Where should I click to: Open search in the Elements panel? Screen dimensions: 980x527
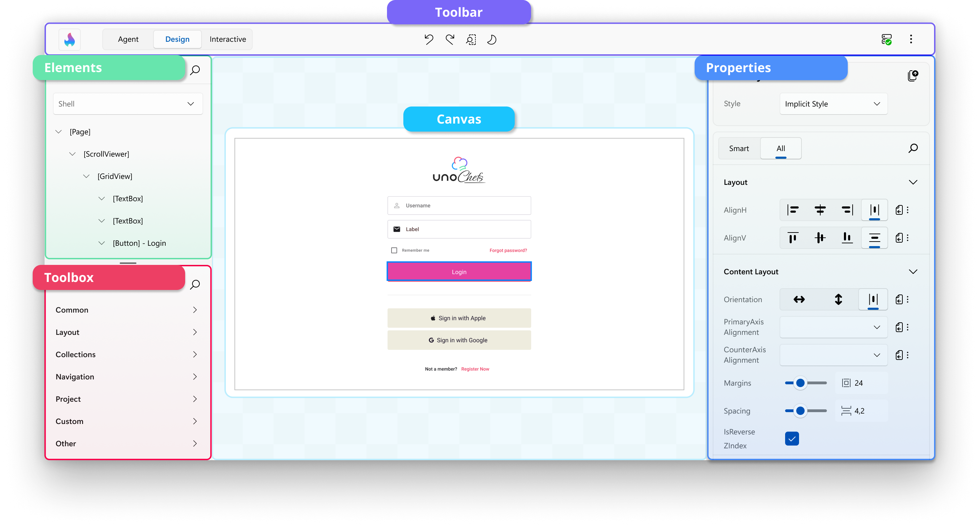(x=195, y=70)
